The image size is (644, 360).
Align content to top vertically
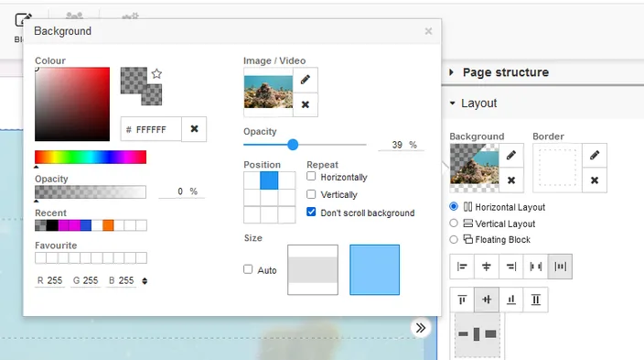[462, 300]
